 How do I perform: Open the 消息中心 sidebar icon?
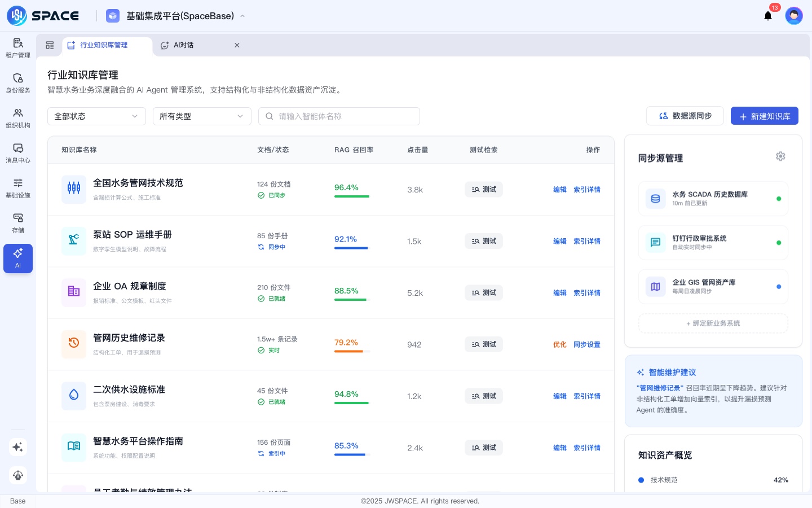coord(18,153)
